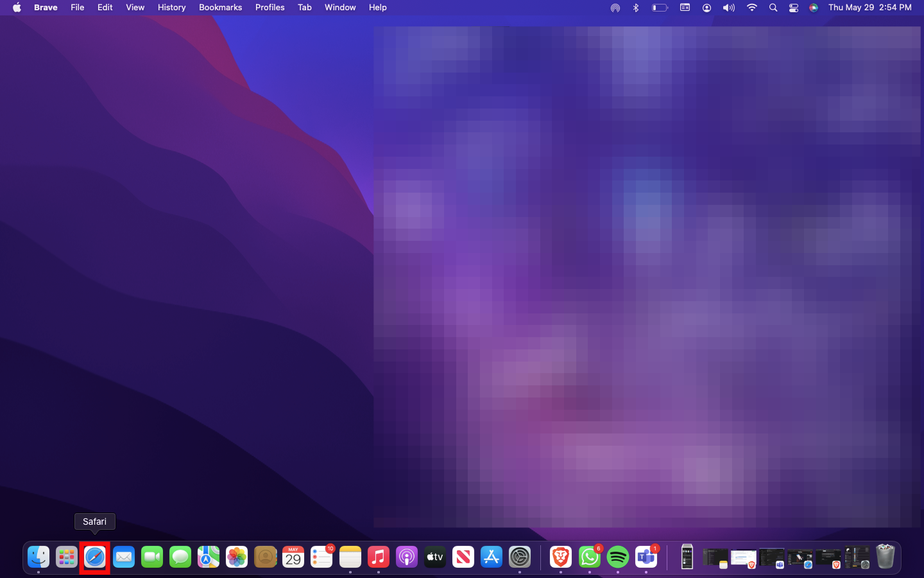
Task: Launch Spotify from the Dock
Action: click(x=618, y=557)
